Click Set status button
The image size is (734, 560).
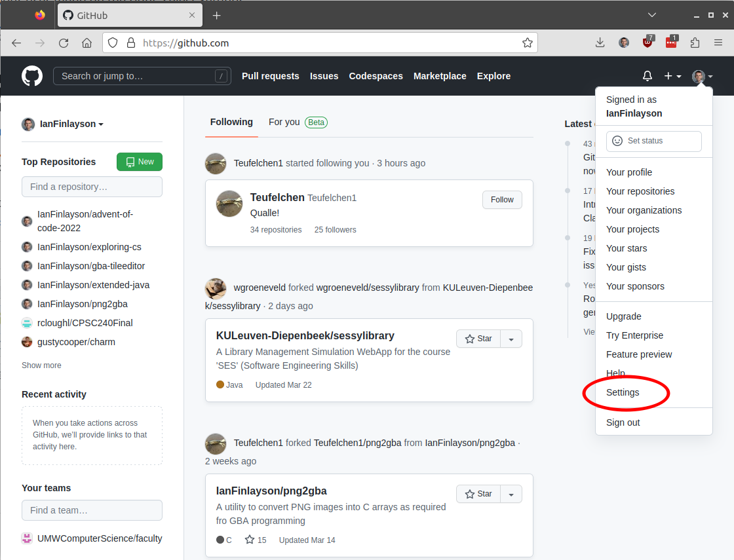click(x=653, y=141)
